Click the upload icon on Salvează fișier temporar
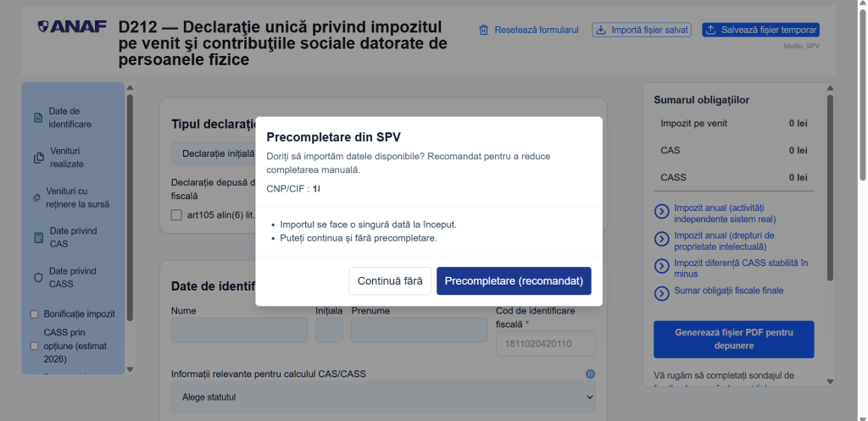Viewport: 868px width, 421px height. pyautogui.click(x=710, y=30)
